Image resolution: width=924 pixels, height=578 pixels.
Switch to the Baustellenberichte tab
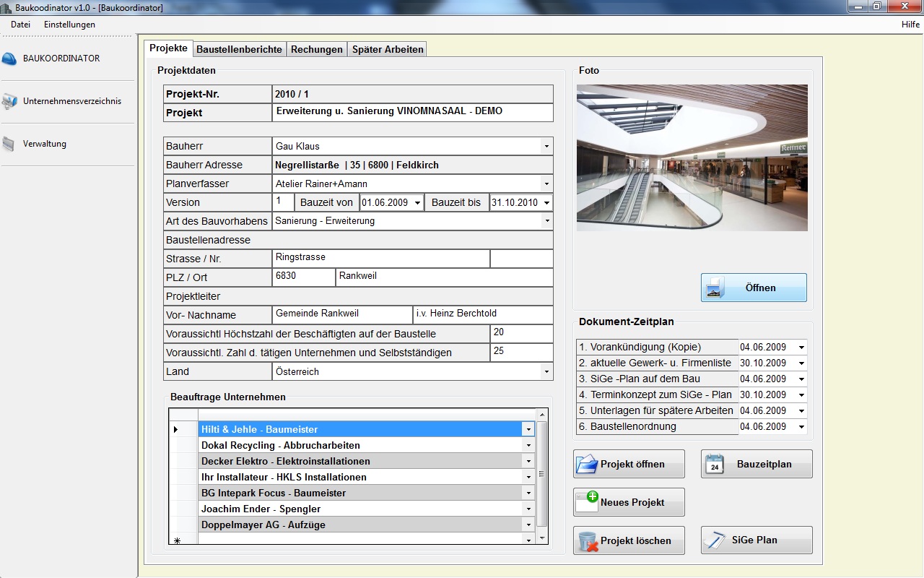239,49
